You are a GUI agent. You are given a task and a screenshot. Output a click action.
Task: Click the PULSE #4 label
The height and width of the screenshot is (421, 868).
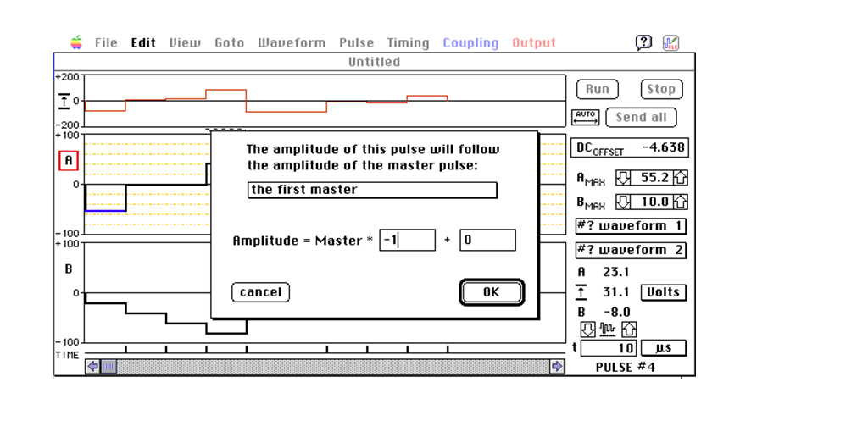click(x=625, y=367)
